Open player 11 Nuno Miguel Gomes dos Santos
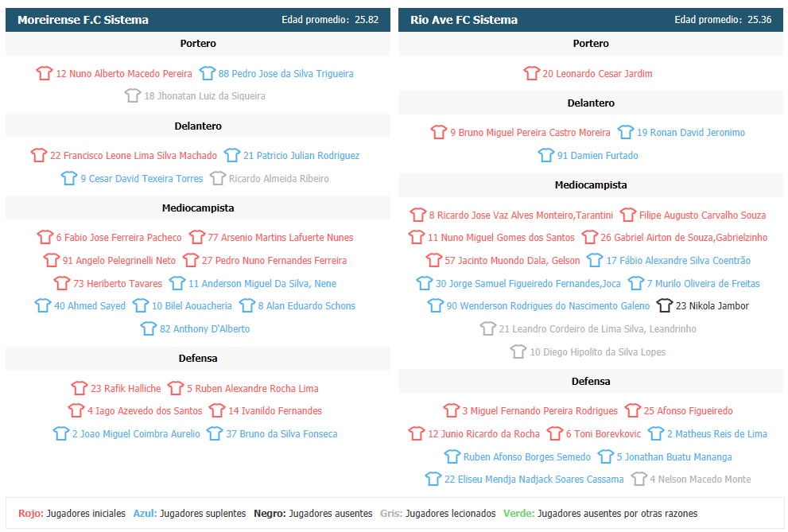This screenshot has height=532, width=788. click(x=501, y=237)
